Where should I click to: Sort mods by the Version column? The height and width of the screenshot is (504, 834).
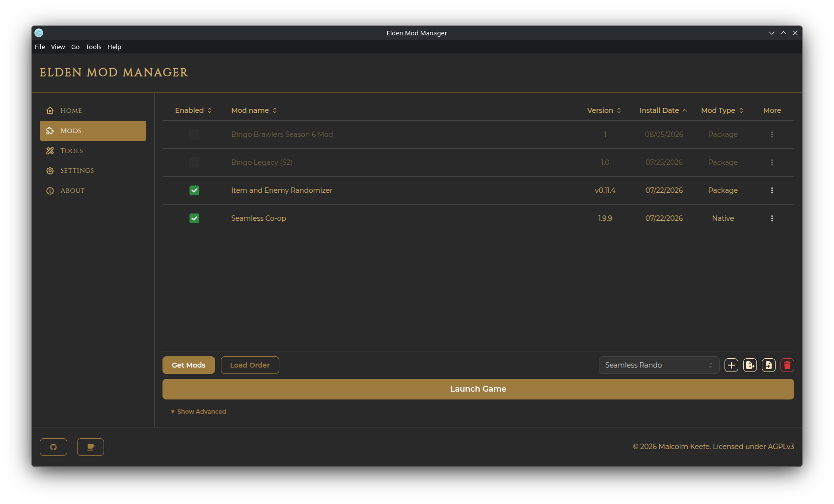click(x=604, y=110)
